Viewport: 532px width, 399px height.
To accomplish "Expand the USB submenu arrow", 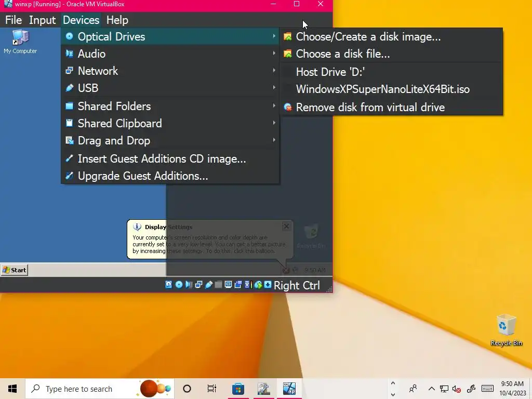I will click(x=274, y=87).
